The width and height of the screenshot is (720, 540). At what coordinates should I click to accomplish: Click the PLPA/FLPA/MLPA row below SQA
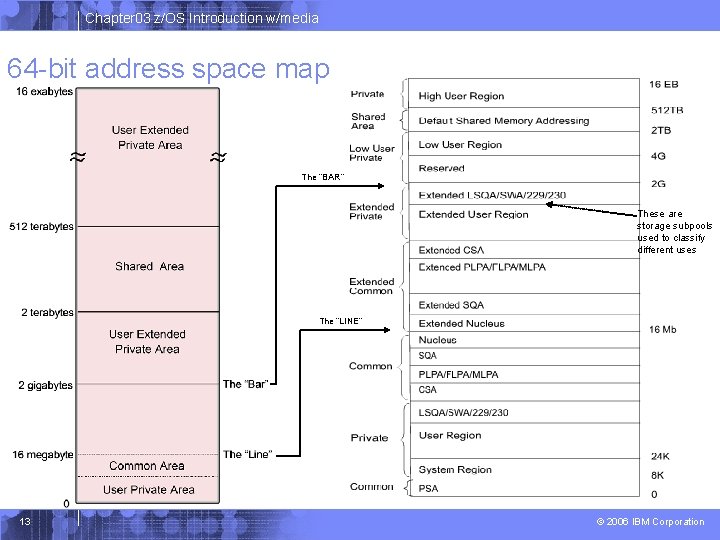pyautogui.click(x=523, y=374)
